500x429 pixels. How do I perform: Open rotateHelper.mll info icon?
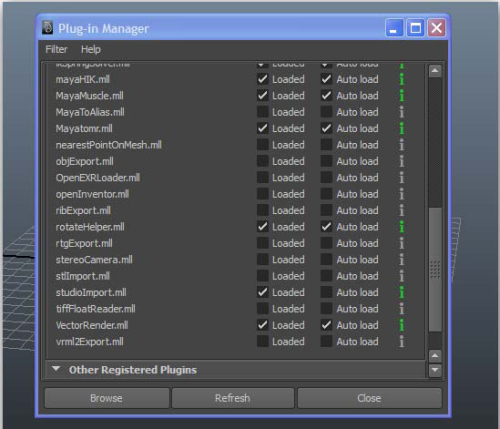402,227
